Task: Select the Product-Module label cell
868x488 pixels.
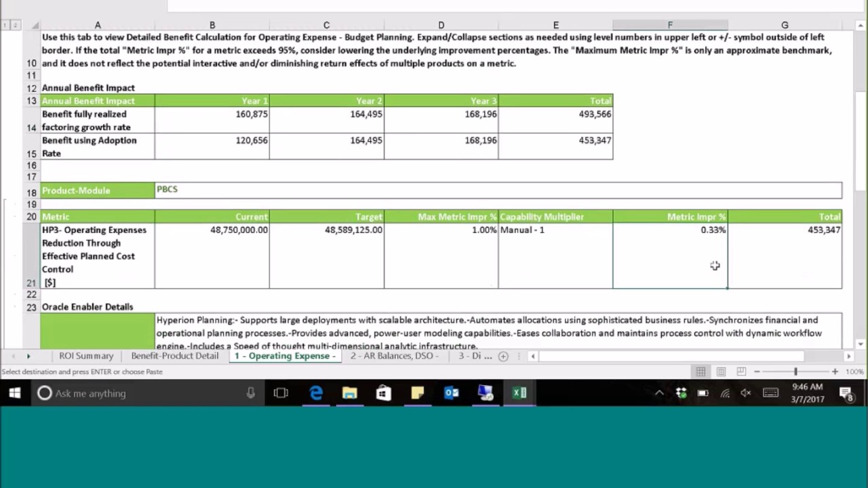Action: click(97, 190)
